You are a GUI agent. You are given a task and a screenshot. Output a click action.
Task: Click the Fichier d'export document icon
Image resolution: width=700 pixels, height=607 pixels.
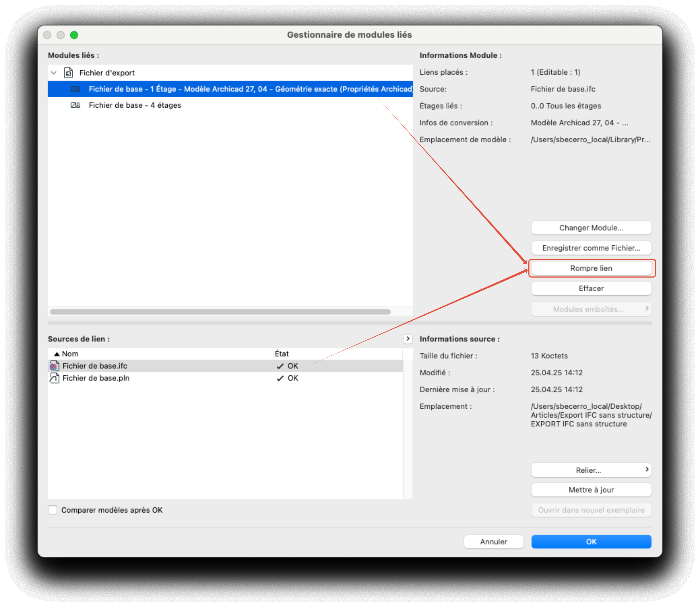(68, 73)
